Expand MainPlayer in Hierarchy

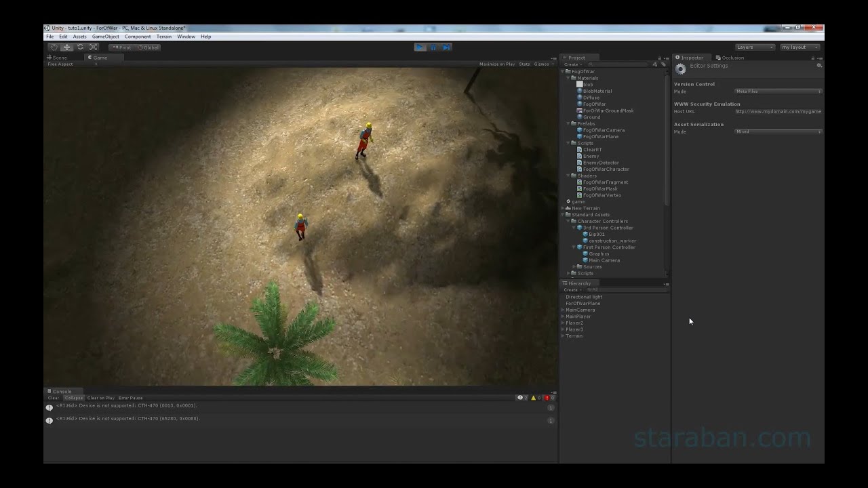563,317
